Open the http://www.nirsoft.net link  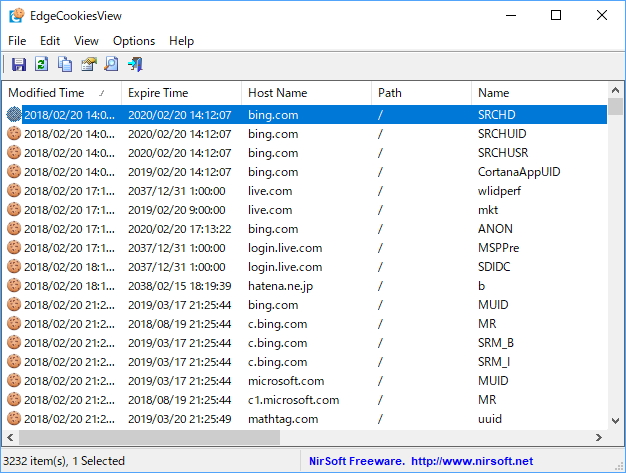coord(472,461)
